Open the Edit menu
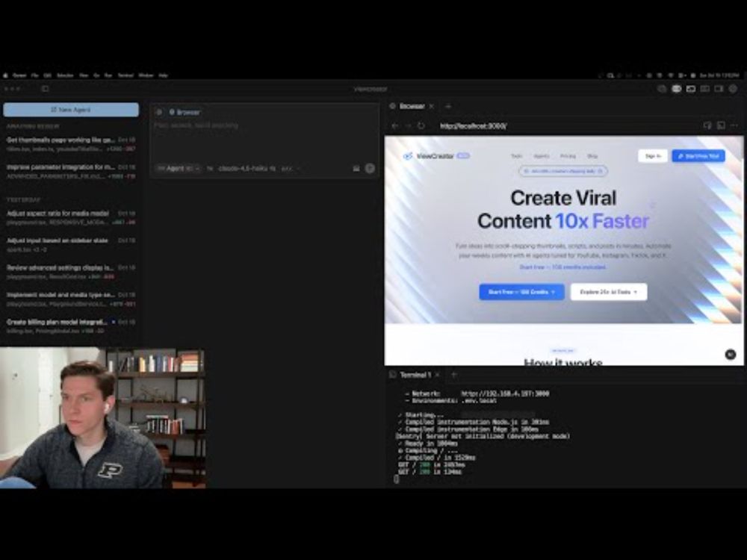This screenshot has width=747, height=560. tap(48, 75)
